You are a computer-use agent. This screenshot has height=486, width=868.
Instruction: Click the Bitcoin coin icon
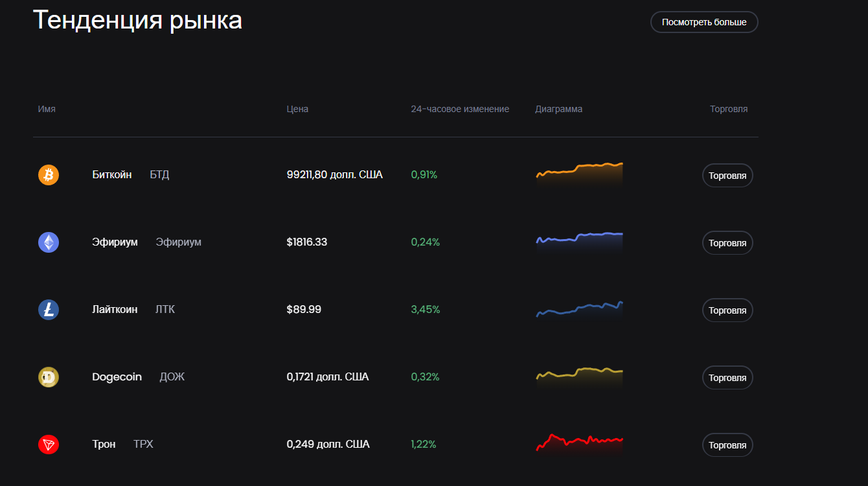click(49, 175)
